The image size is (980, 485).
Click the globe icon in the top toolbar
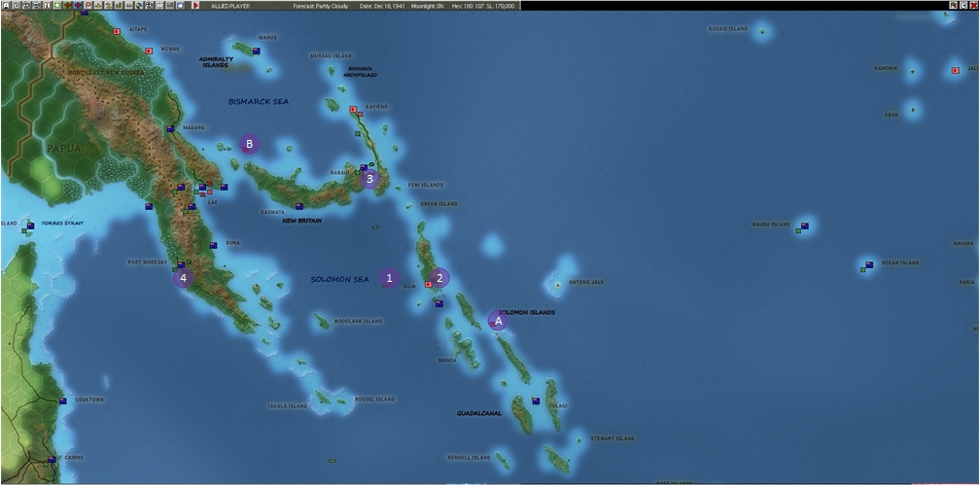pyautogui.click(x=139, y=6)
